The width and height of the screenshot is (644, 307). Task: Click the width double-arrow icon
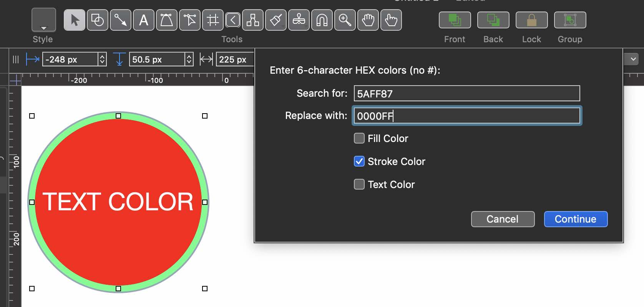206,59
